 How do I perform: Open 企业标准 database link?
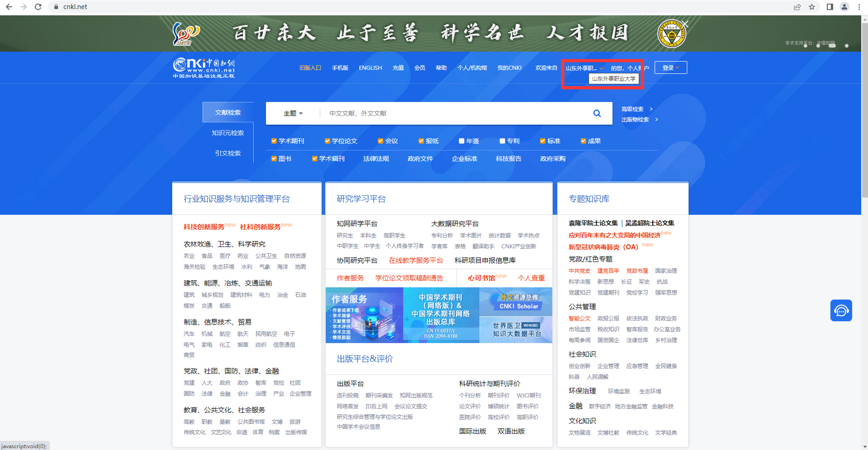coord(464,159)
